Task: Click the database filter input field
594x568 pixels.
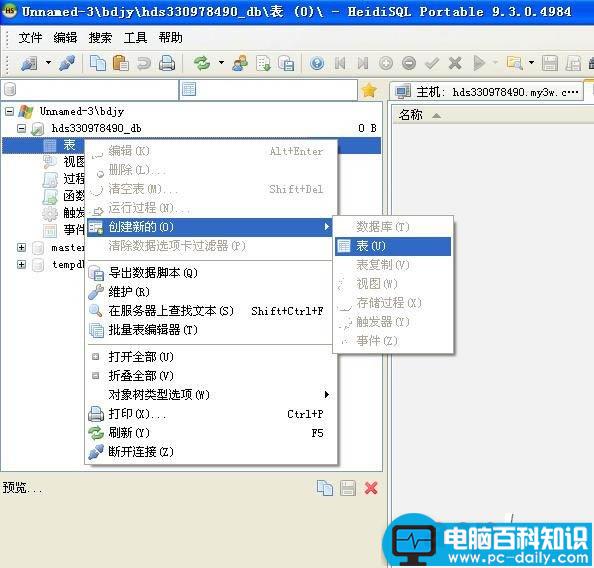Action: point(89,89)
